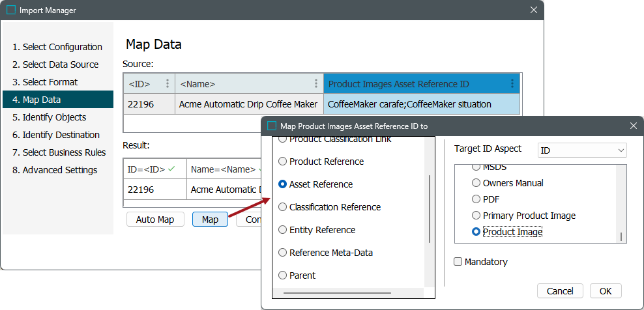Click the horizontal scrollbar in mapping list
The image size is (644, 310).
339,293
